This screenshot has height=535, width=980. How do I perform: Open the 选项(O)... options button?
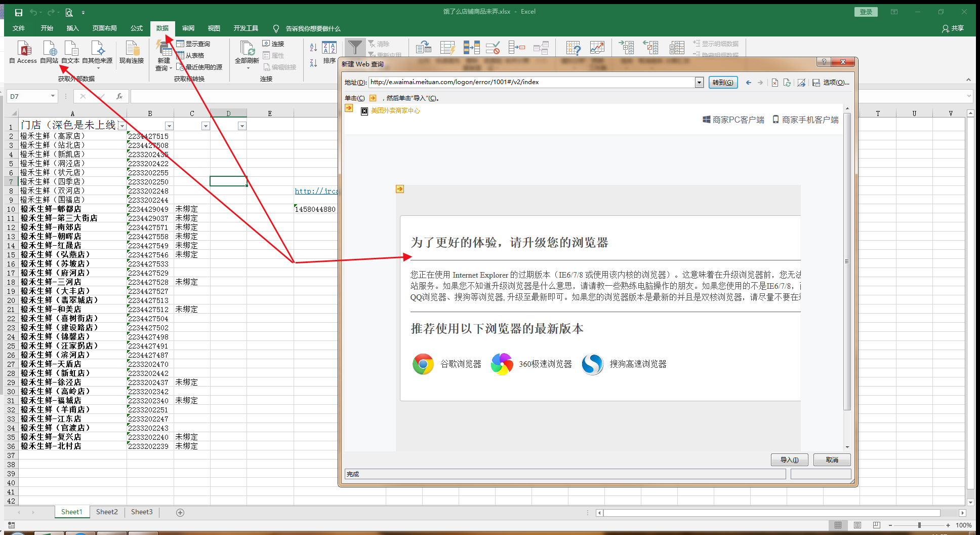pyautogui.click(x=836, y=83)
